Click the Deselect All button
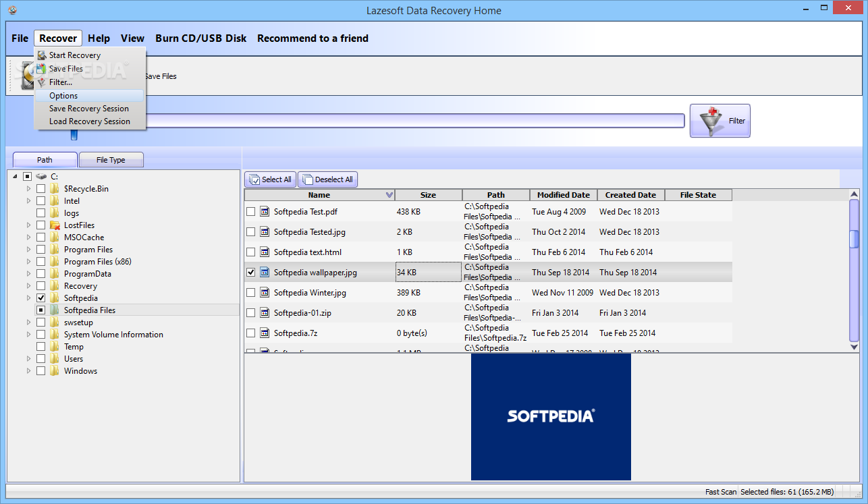The width and height of the screenshot is (868, 504). pyautogui.click(x=327, y=179)
